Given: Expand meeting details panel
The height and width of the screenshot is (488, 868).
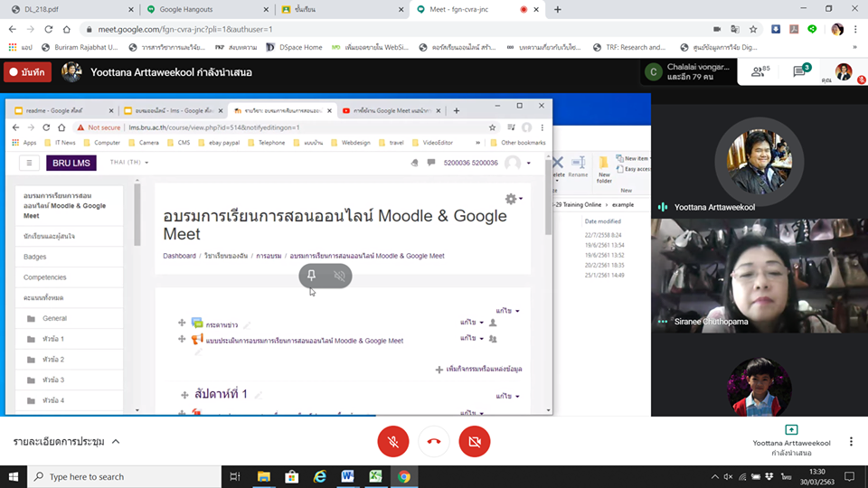Looking at the screenshot, I should coord(66,442).
